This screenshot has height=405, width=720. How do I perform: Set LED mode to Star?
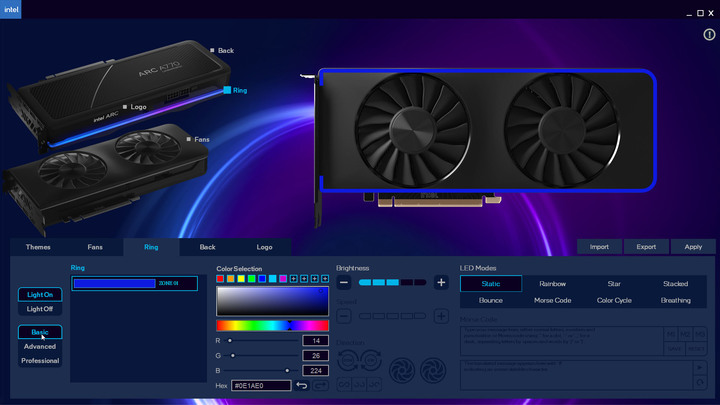click(x=614, y=284)
